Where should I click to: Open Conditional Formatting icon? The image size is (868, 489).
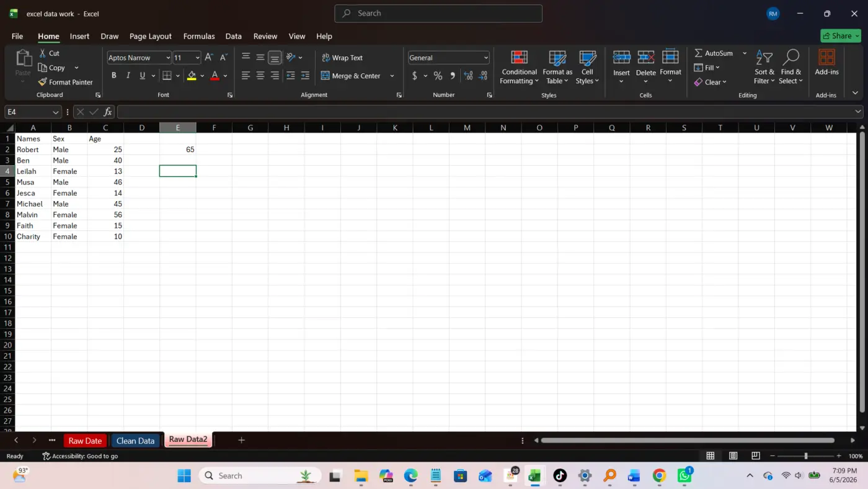pos(520,58)
